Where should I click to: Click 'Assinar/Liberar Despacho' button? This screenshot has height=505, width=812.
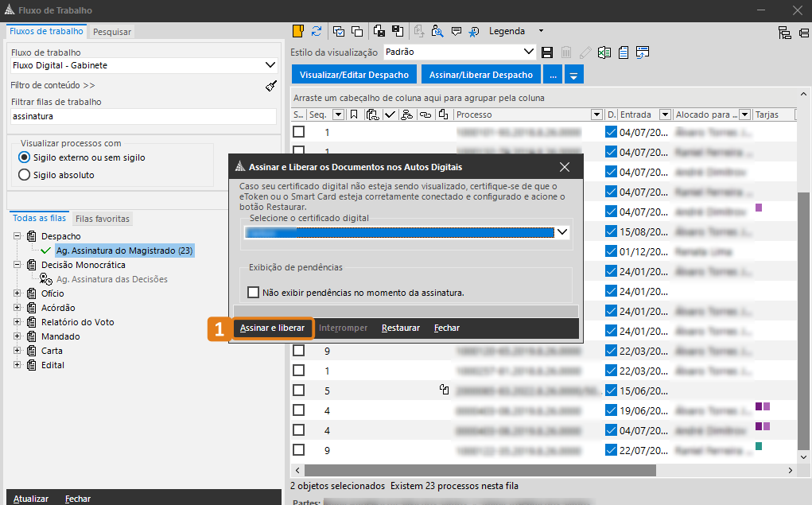pyautogui.click(x=481, y=75)
